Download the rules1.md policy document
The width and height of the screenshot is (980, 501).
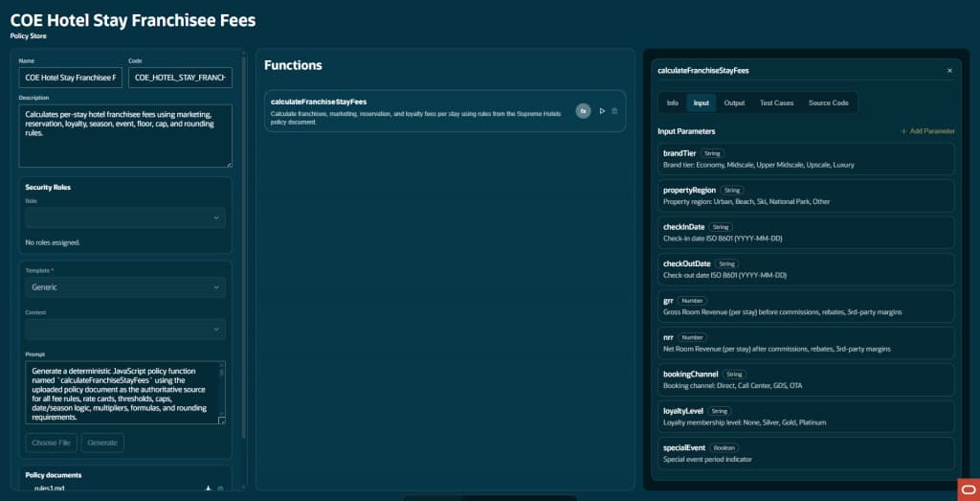(208, 488)
